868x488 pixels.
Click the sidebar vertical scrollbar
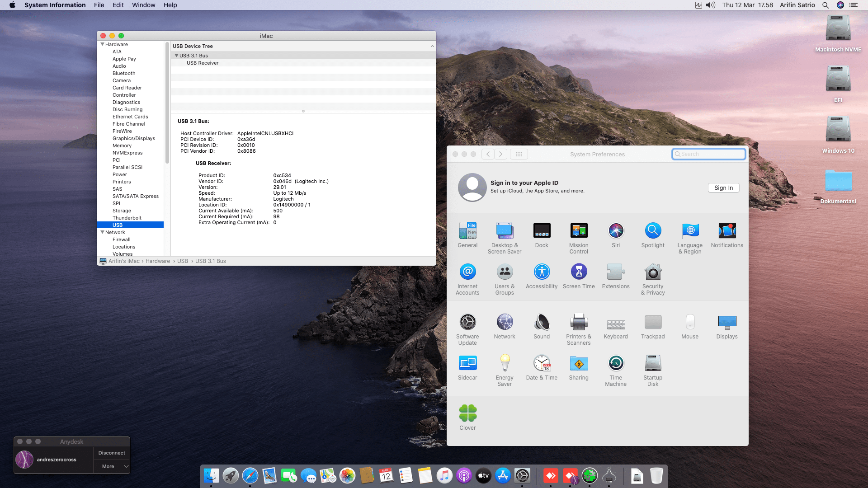click(x=167, y=103)
